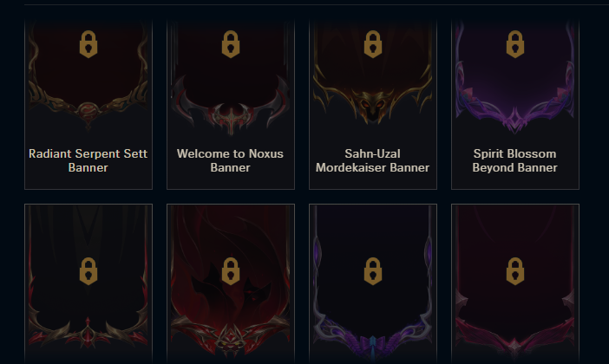
Task: Click the padlock on Welcome to Noxus Banner
Action: [230, 44]
